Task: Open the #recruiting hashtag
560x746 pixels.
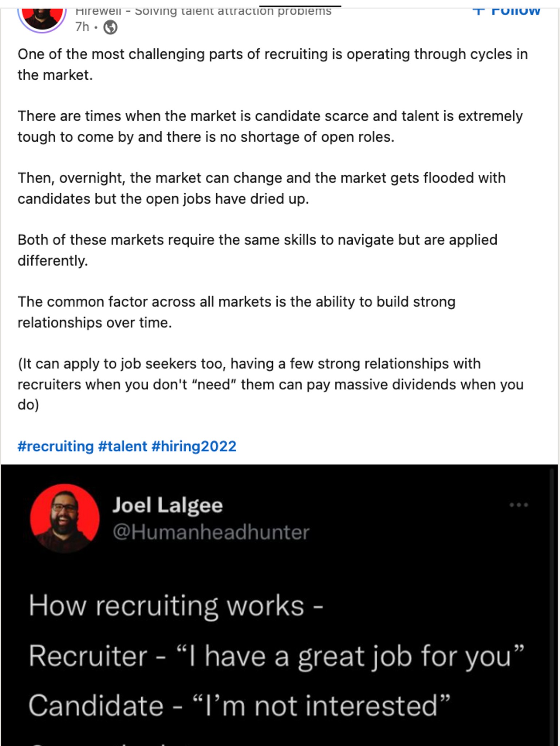Action: [x=55, y=446]
